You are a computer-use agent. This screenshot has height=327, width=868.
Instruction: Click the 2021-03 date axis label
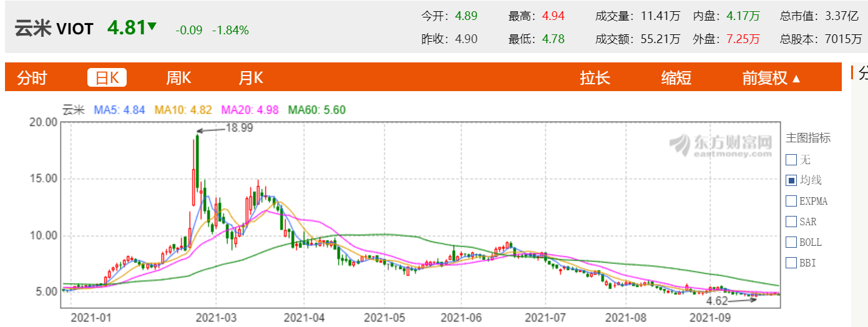click(216, 317)
